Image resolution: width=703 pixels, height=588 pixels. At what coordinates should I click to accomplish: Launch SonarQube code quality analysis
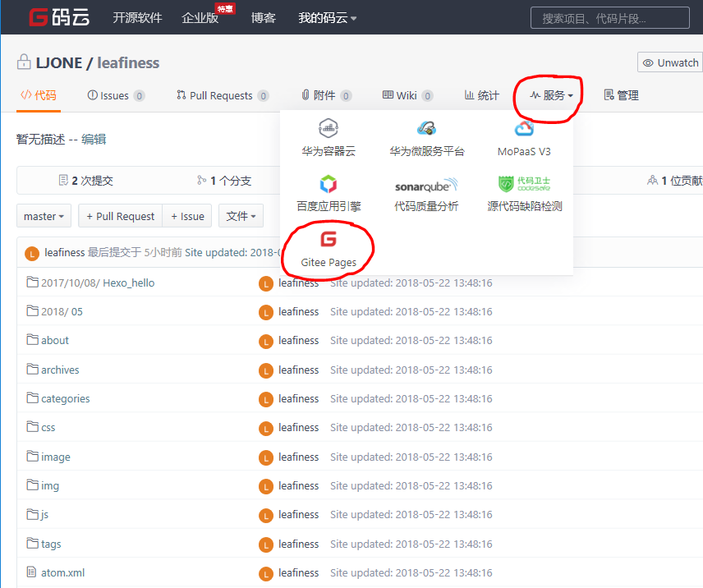point(426,185)
